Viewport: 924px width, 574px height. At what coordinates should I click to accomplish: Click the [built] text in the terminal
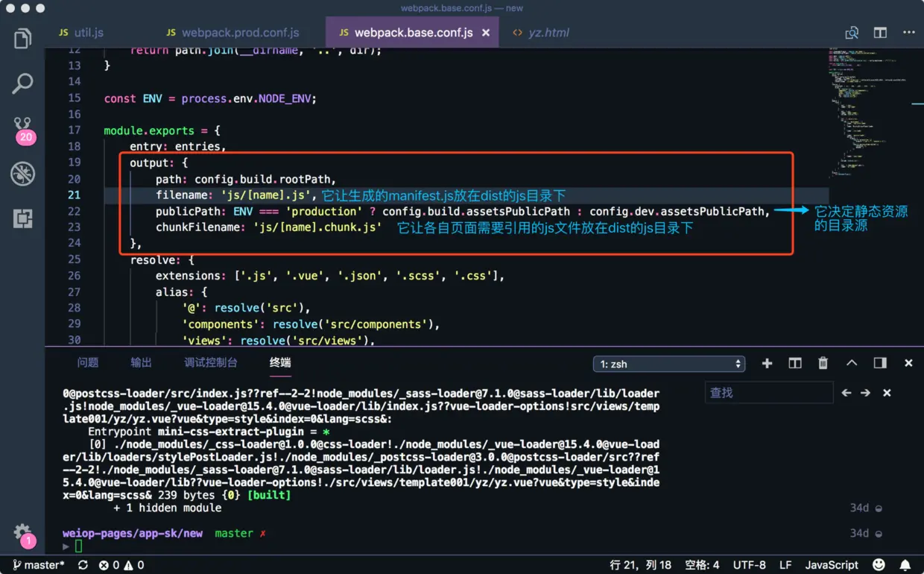click(269, 494)
